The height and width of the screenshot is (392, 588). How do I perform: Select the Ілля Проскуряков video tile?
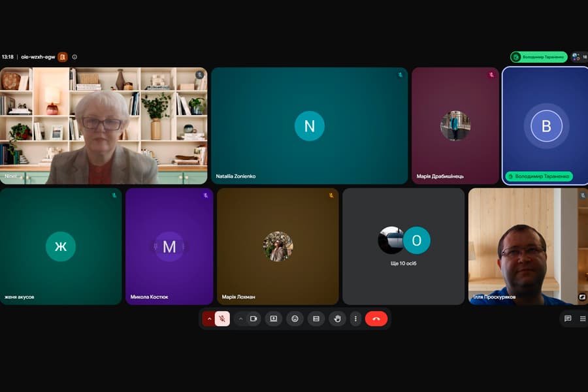[x=528, y=246]
